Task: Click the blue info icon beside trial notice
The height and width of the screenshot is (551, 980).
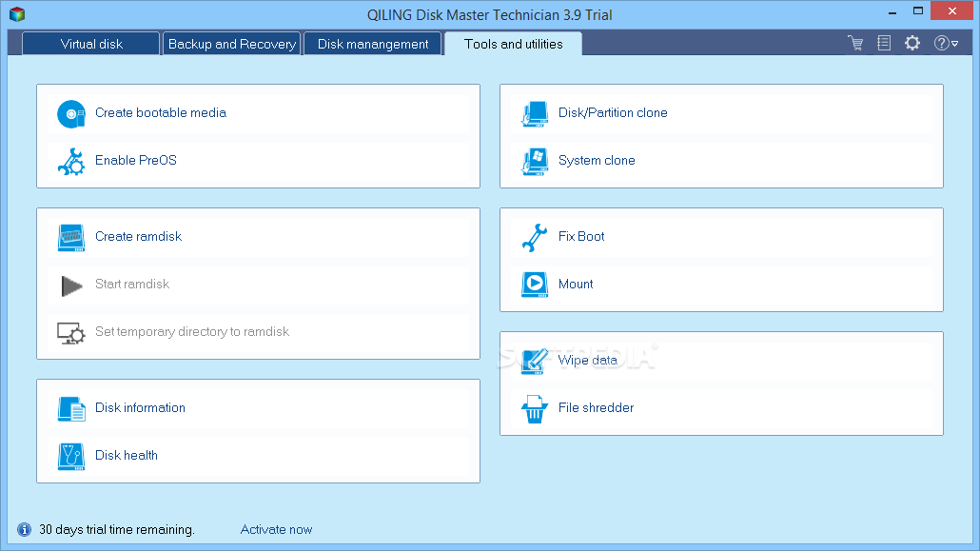Action: [24, 530]
